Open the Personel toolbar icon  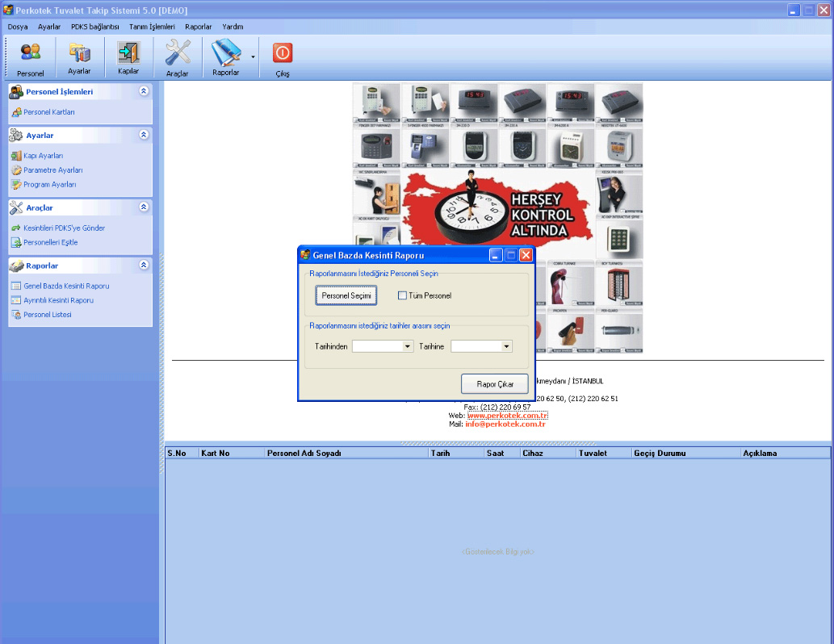pos(30,58)
